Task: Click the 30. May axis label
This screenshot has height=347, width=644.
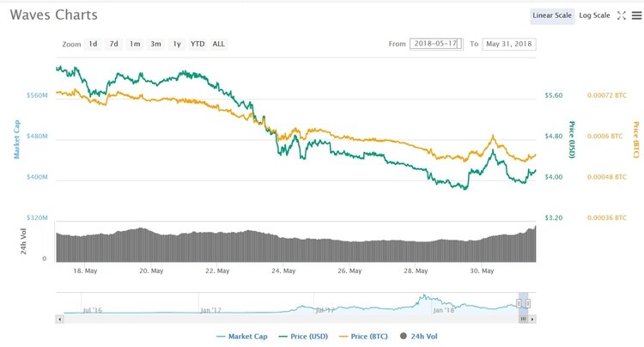Action: [482, 271]
